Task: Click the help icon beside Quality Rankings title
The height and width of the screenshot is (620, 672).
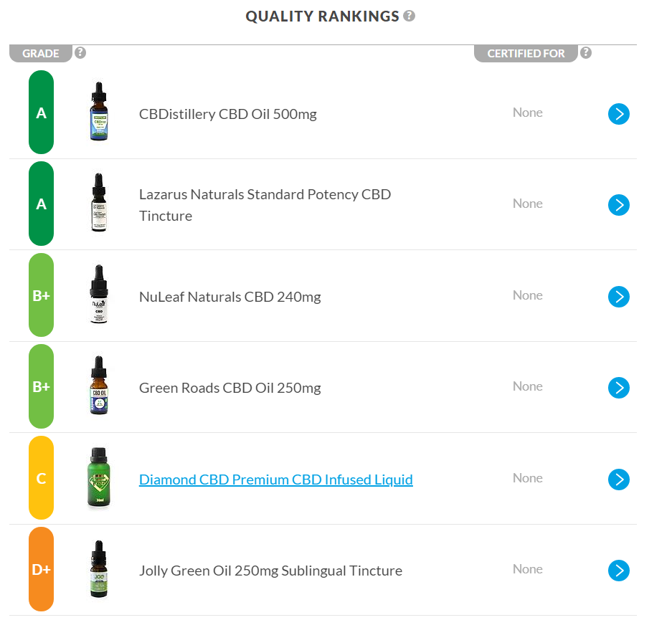Action: (410, 16)
